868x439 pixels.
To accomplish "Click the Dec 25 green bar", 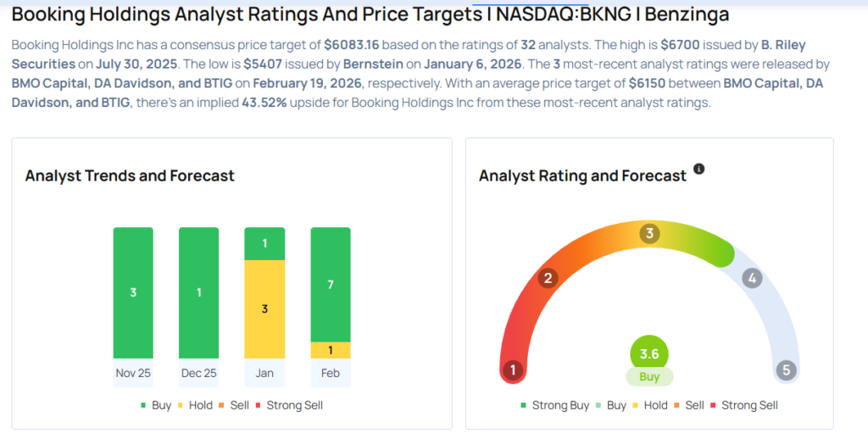I will click(x=198, y=292).
